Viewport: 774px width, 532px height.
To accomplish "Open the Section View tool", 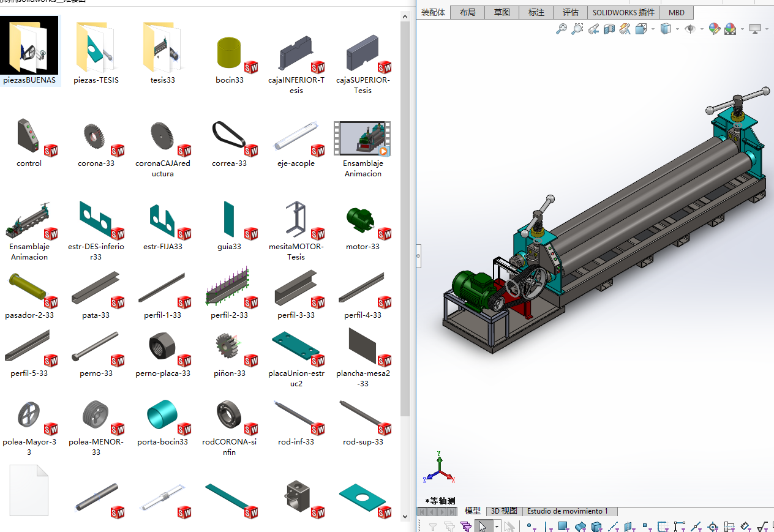I will (609, 29).
